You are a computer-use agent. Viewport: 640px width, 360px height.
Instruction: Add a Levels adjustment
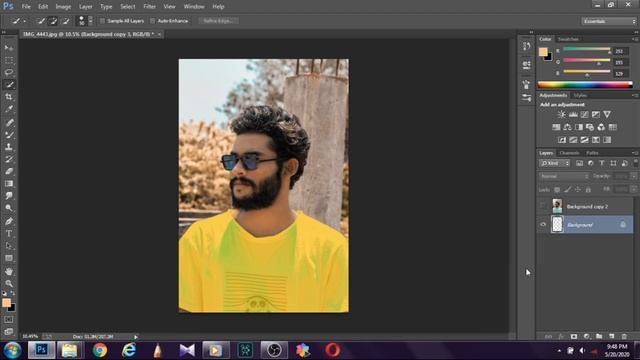click(573, 115)
